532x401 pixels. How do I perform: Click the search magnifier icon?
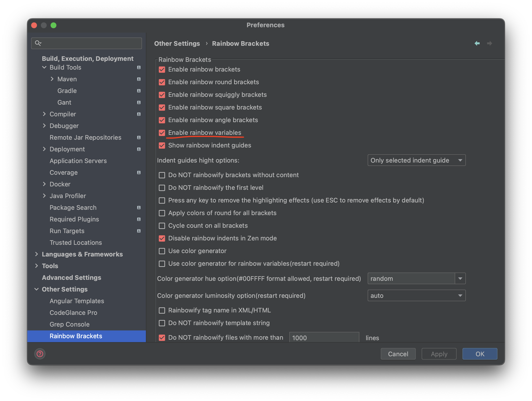tap(38, 43)
